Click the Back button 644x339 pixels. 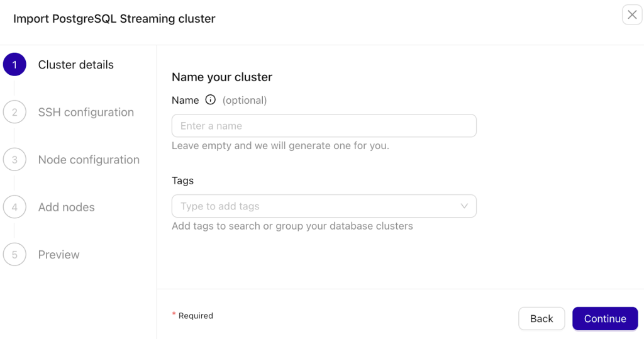tap(541, 319)
